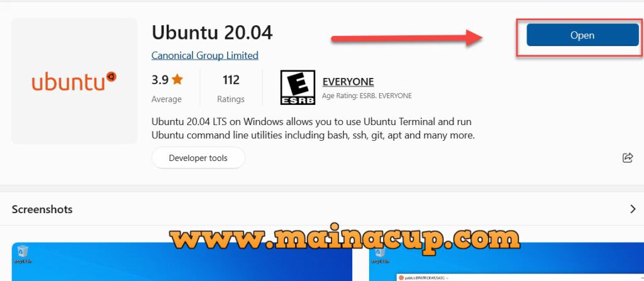This screenshot has height=281, width=644.
Task: Open the EVERYONE age rating link
Action: pyautogui.click(x=348, y=82)
